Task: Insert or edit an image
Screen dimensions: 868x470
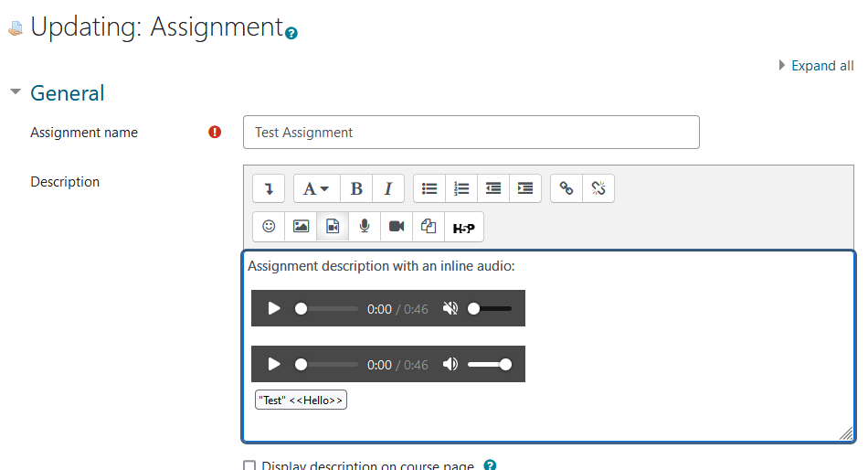Action: tap(301, 227)
